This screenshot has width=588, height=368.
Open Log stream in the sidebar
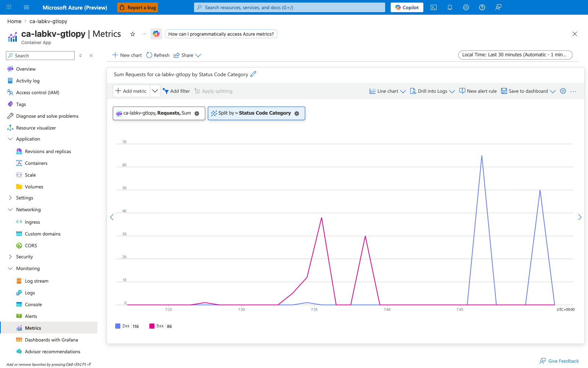click(37, 281)
